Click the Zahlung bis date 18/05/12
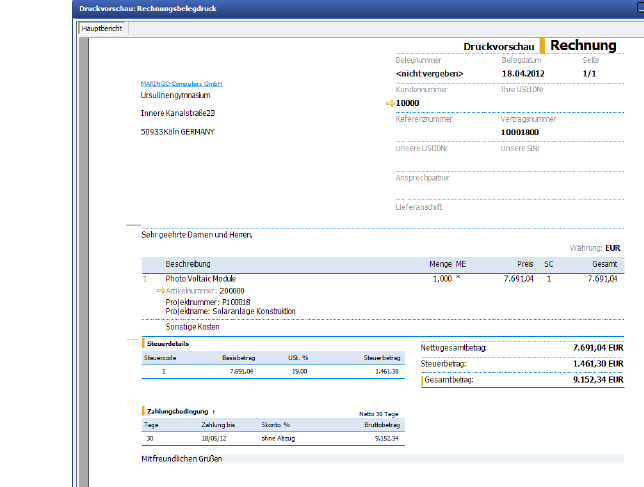Screen dimensions: 644x487 pos(214,437)
